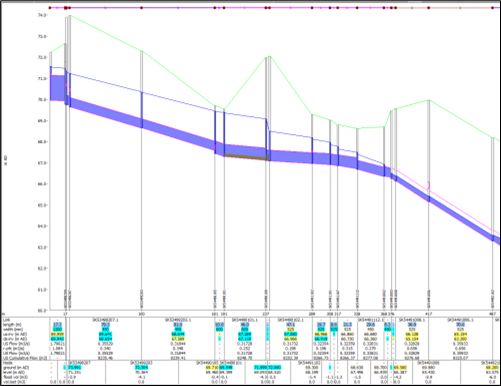The height and width of the screenshot is (386, 501).
Task: Click the 69.0 elevation axis label
Action: pyautogui.click(x=42, y=121)
